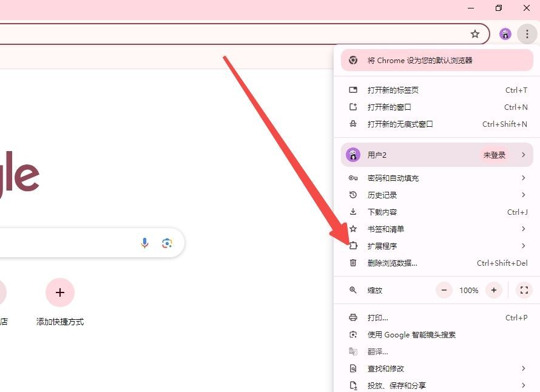Expand 查找和修改 submenu arrow
The height and width of the screenshot is (392, 540).
pyautogui.click(x=524, y=368)
